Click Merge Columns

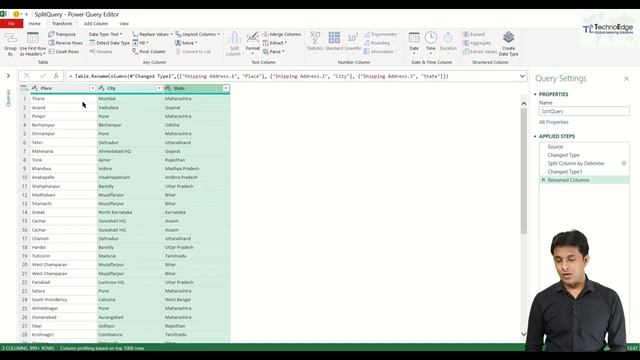(x=282, y=34)
